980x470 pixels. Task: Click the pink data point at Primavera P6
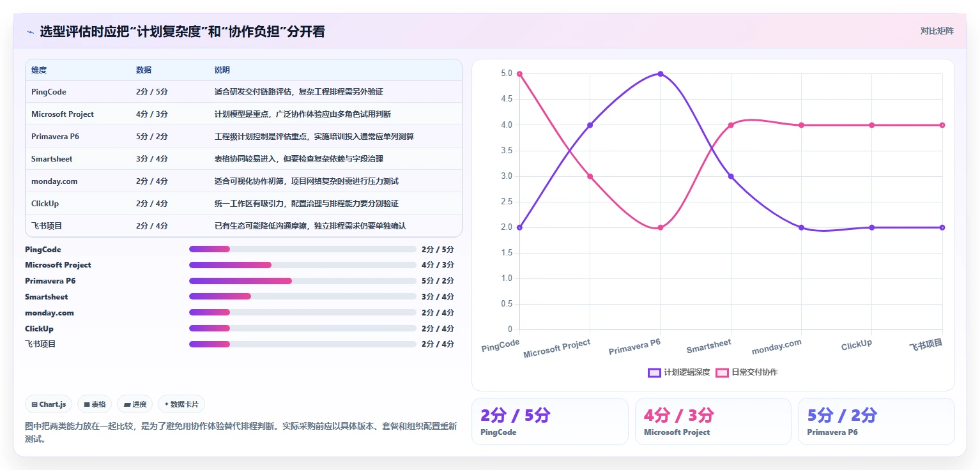click(661, 227)
